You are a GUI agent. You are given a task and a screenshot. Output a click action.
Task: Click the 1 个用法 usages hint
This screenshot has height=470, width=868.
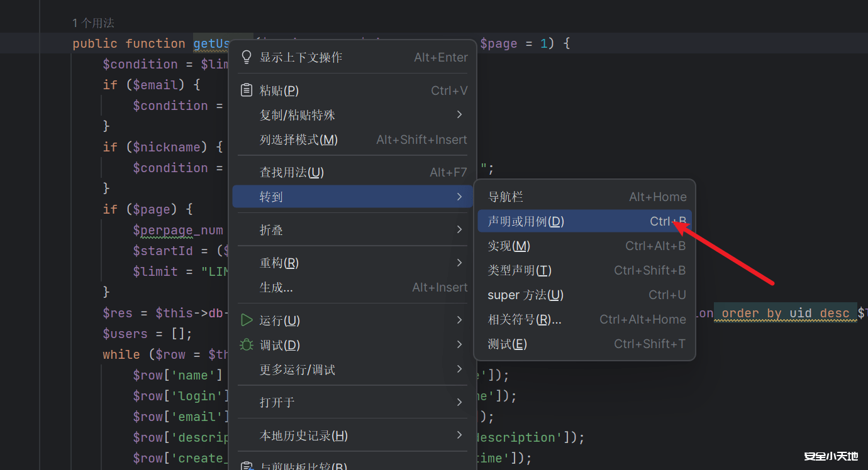pos(92,23)
